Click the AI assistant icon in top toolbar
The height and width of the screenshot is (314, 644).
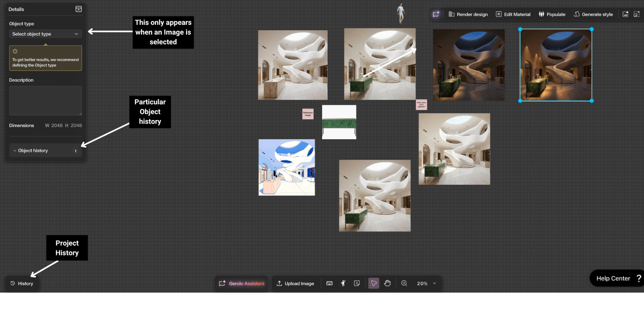point(436,14)
